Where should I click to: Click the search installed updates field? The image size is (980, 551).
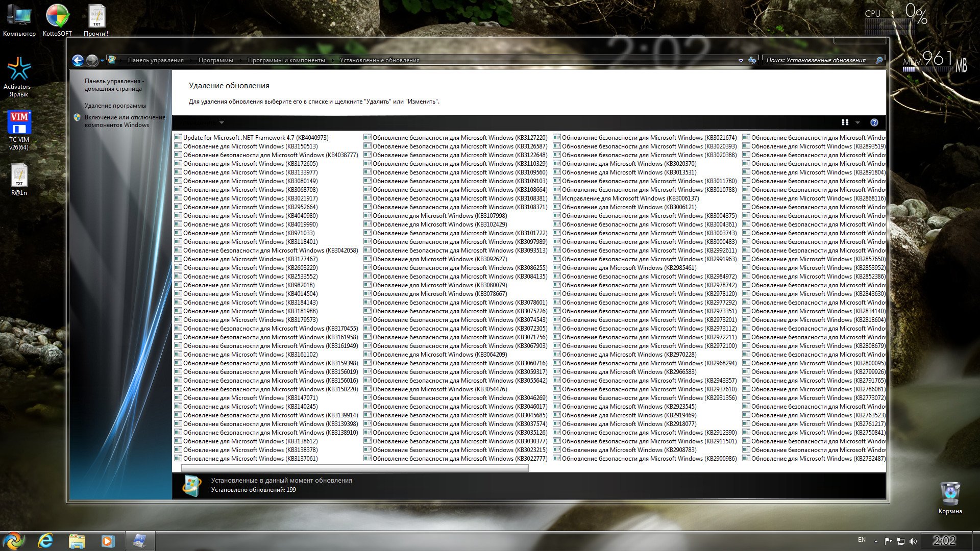[819, 60]
